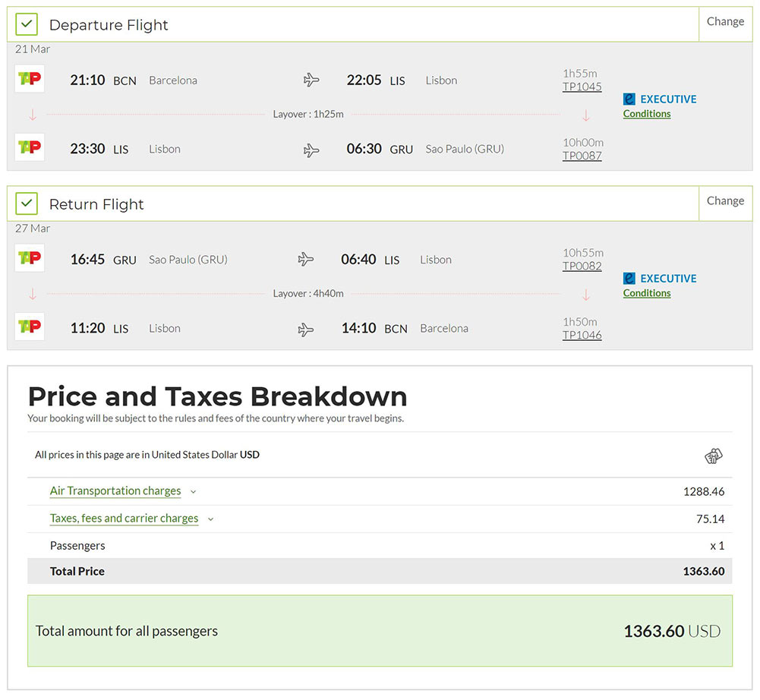
Task: Click the Return Flight heading text
Action: click(96, 204)
